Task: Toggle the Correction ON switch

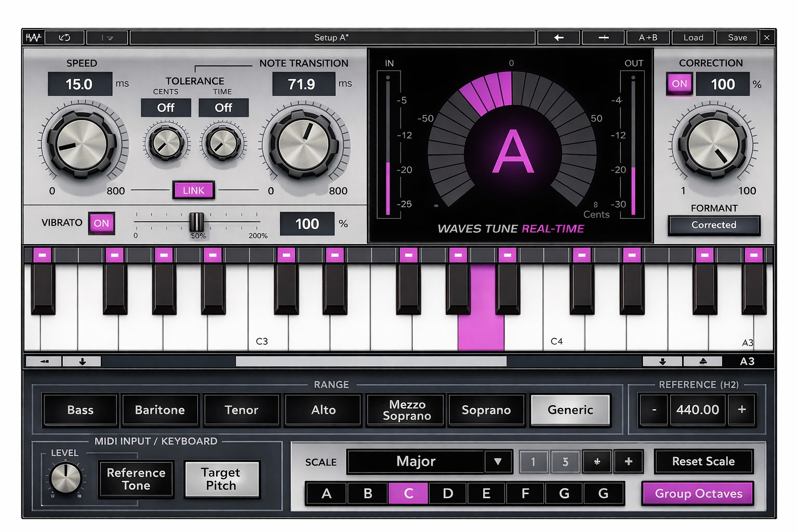Action: click(x=680, y=84)
